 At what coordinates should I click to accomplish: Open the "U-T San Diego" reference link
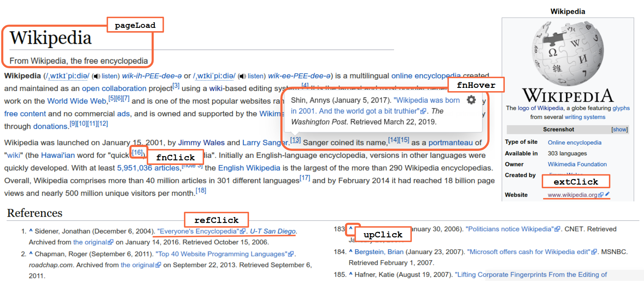(273, 231)
